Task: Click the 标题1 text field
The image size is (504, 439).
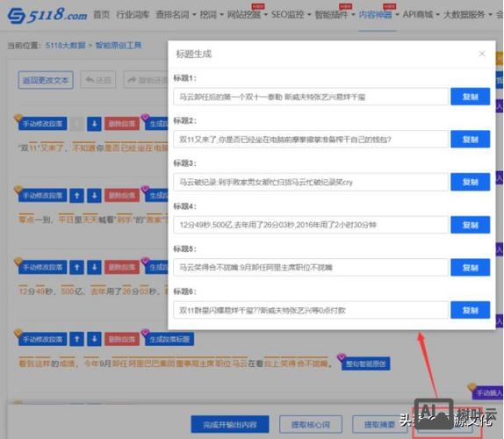Action: pos(311,97)
